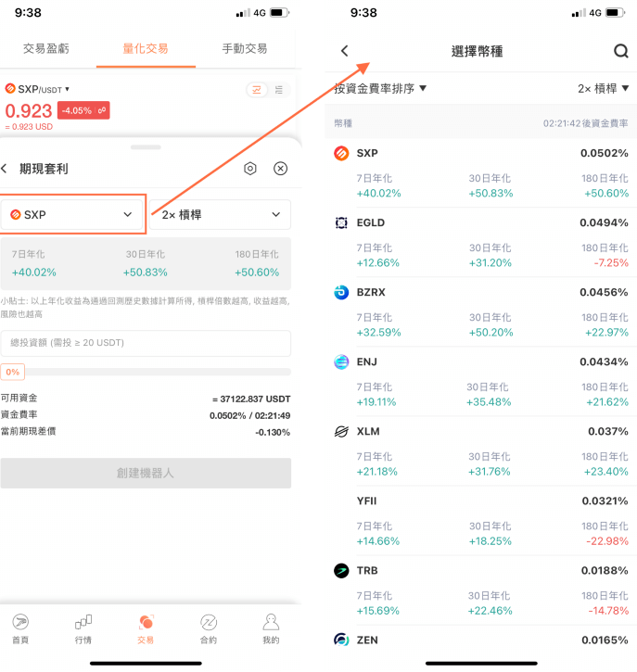This screenshot has height=672, width=637.
Task: Select the BZRX coin icon
Action: pyautogui.click(x=341, y=292)
